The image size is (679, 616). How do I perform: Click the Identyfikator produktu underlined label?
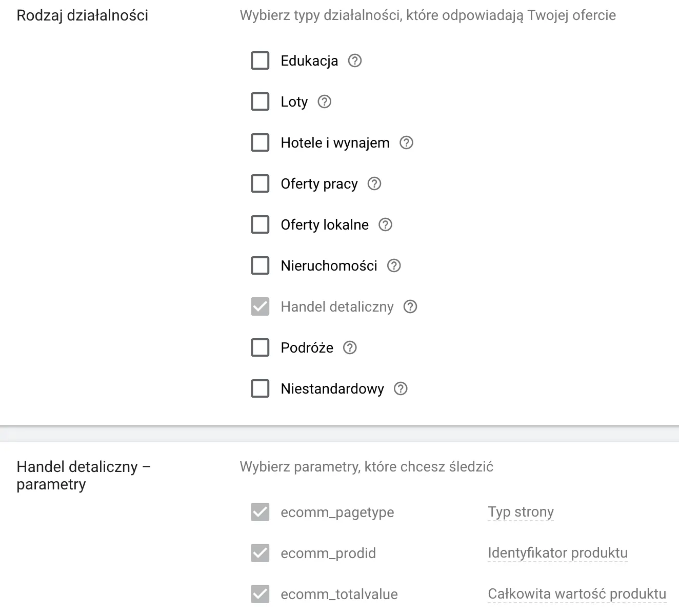(x=557, y=553)
